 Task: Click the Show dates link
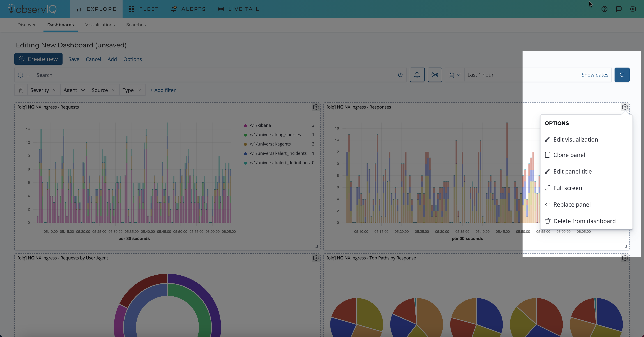click(x=595, y=75)
